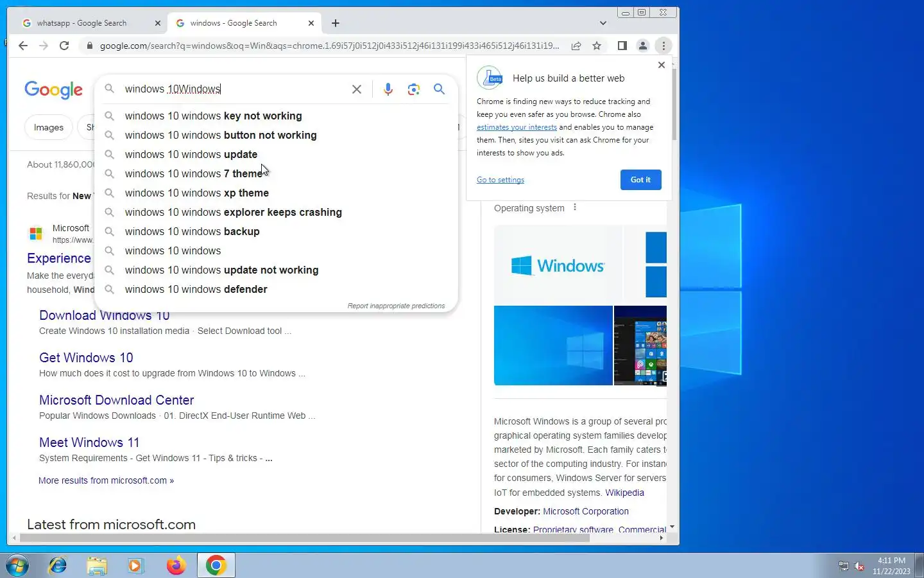Clear the search box with the X
924x578 pixels.
coord(357,89)
